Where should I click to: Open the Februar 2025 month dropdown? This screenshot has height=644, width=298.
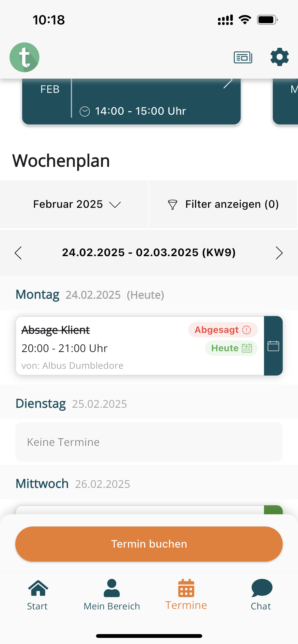(x=76, y=204)
